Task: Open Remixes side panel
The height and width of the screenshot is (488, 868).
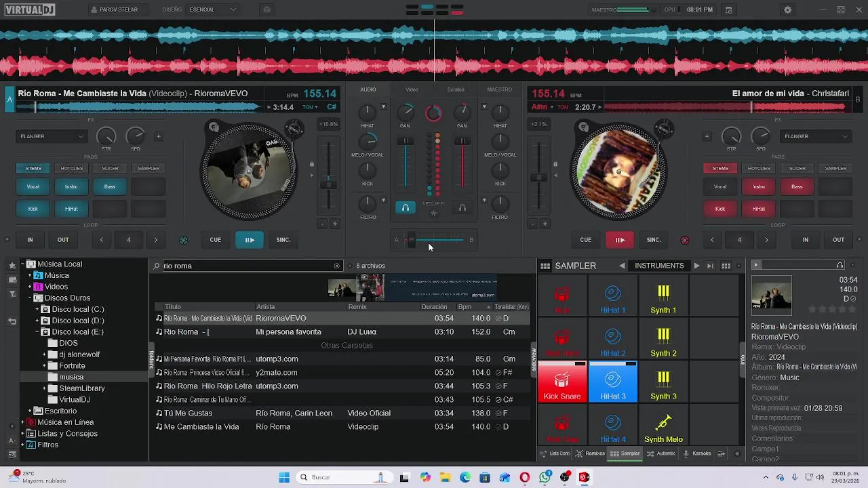Action: (x=590, y=453)
